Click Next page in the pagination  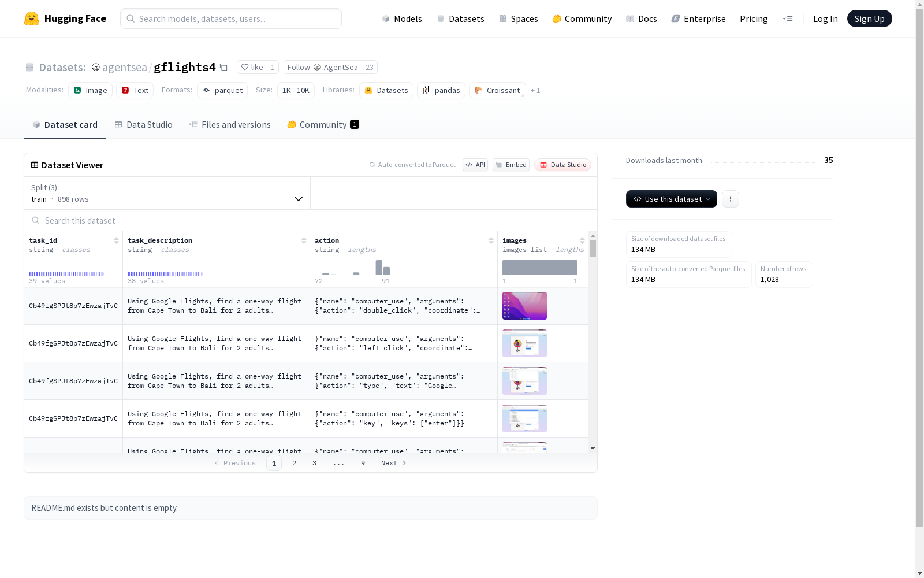(x=394, y=463)
